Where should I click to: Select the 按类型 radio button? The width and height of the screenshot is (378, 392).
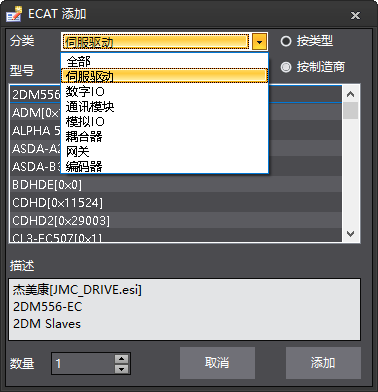coord(286,41)
